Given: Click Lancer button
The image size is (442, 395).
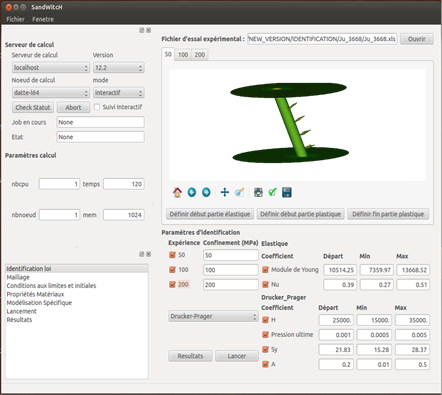Looking at the screenshot, I should coord(237,356).
